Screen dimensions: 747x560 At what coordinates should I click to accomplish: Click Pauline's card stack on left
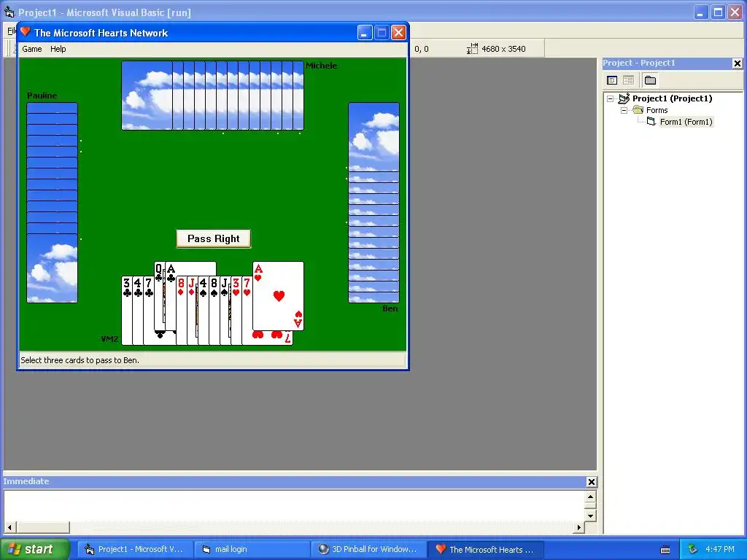(52, 203)
